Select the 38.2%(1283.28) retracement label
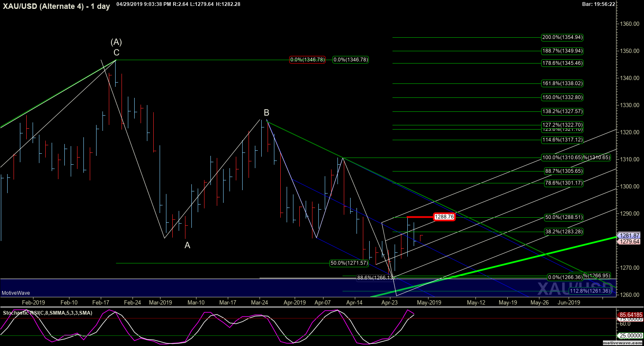Screen dimensions: 644x346 click(x=564, y=232)
